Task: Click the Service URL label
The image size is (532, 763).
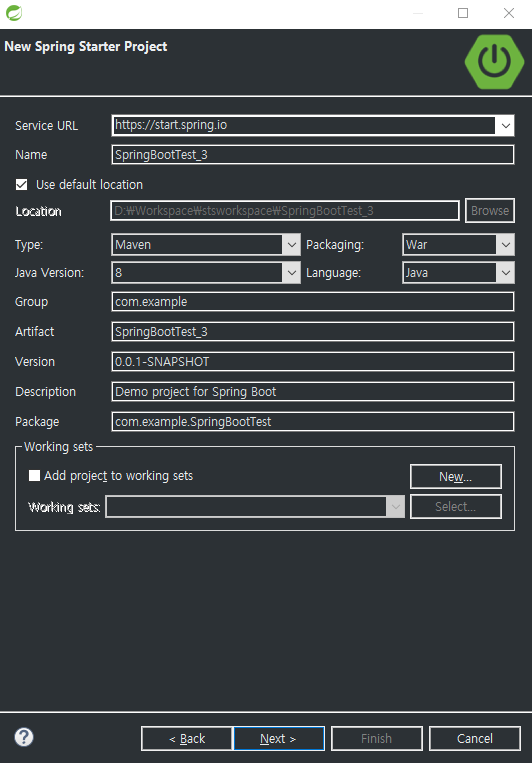Action: pyautogui.click(x=46, y=126)
